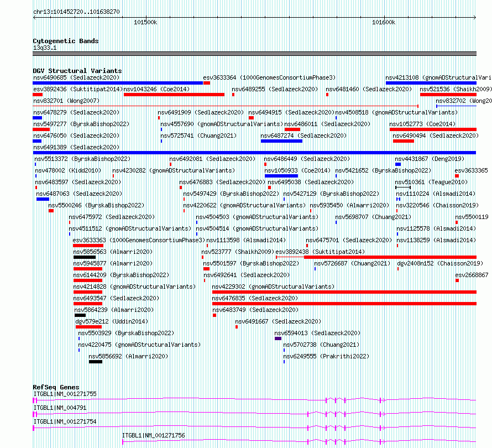
Task: Click the nsv5935450 (Almarri2020) label
Action: pyautogui.click(x=349, y=205)
